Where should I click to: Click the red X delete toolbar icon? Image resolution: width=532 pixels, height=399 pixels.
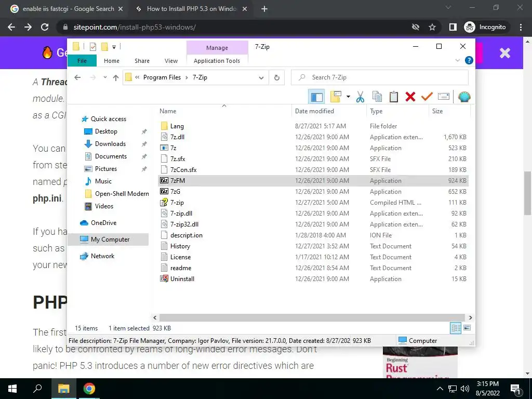pyautogui.click(x=410, y=97)
